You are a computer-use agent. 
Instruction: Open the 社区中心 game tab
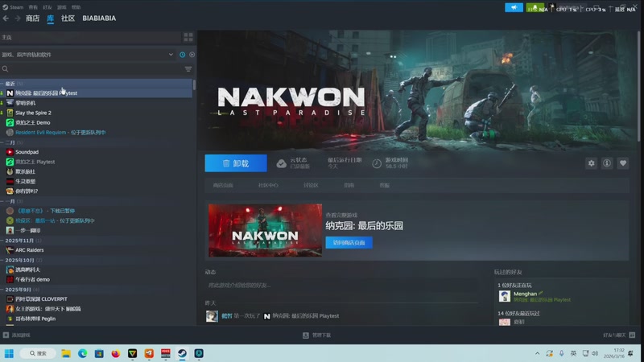[268, 186]
